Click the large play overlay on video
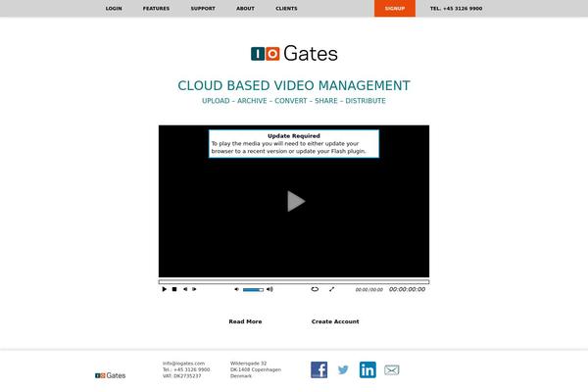 click(x=296, y=201)
